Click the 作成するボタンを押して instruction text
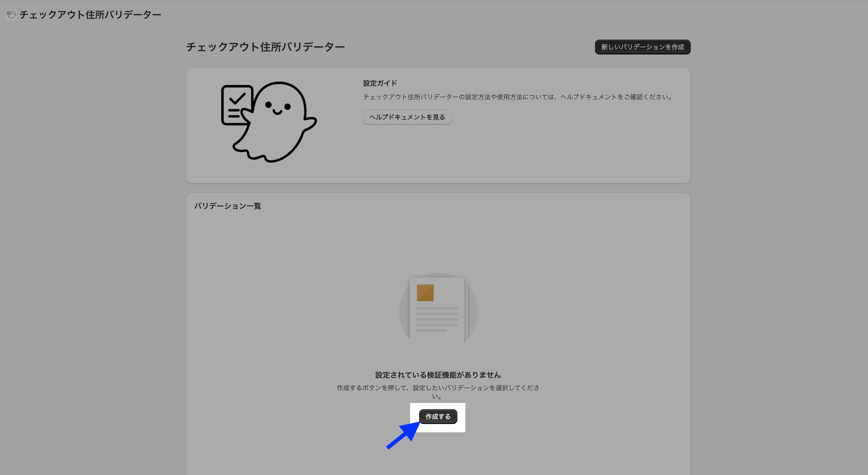The width and height of the screenshot is (868, 475). pyautogui.click(x=438, y=388)
